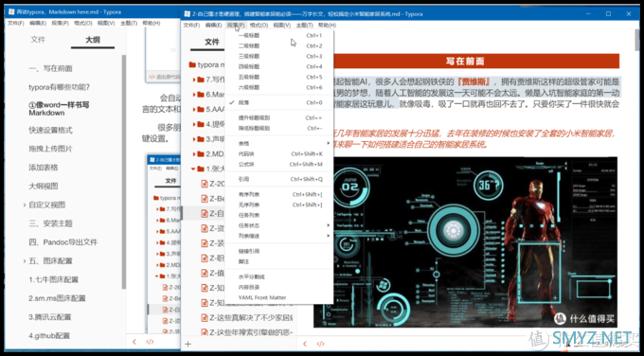644x356 pixels.
Task: Click the plus new-file icon in front sidebar
Action: coord(188,344)
